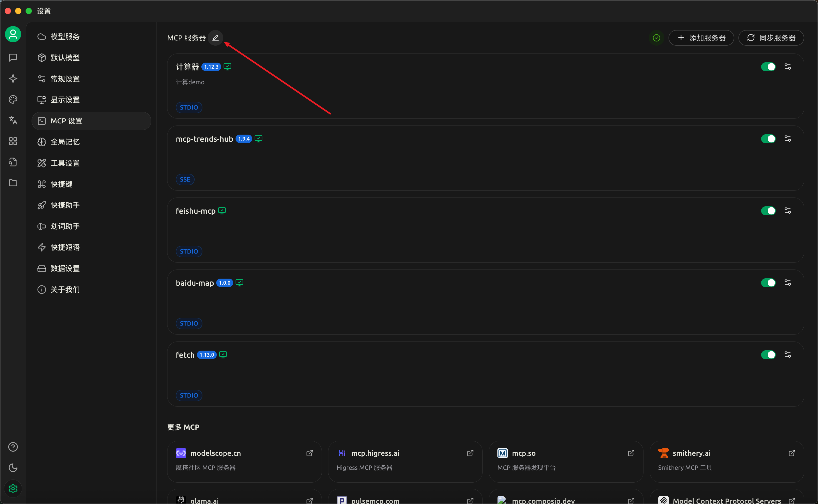Click the green check status icon
818x504 pixels.
[656, 38]
